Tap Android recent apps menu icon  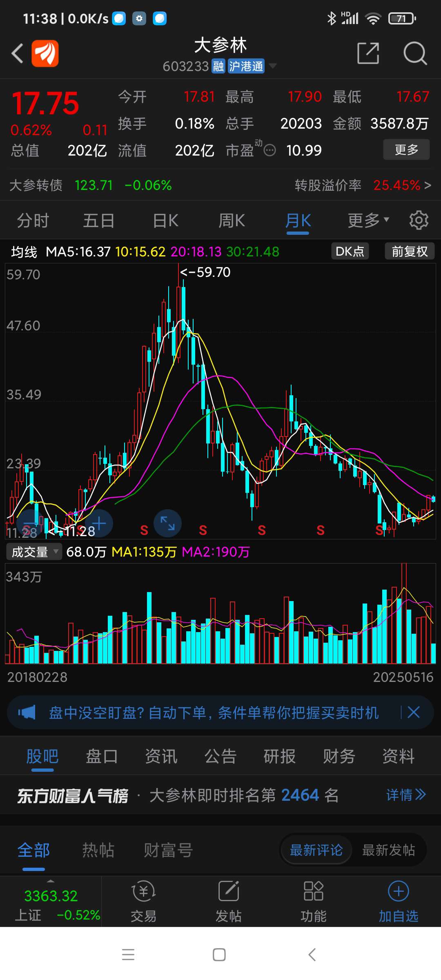(x=128, y=955)
